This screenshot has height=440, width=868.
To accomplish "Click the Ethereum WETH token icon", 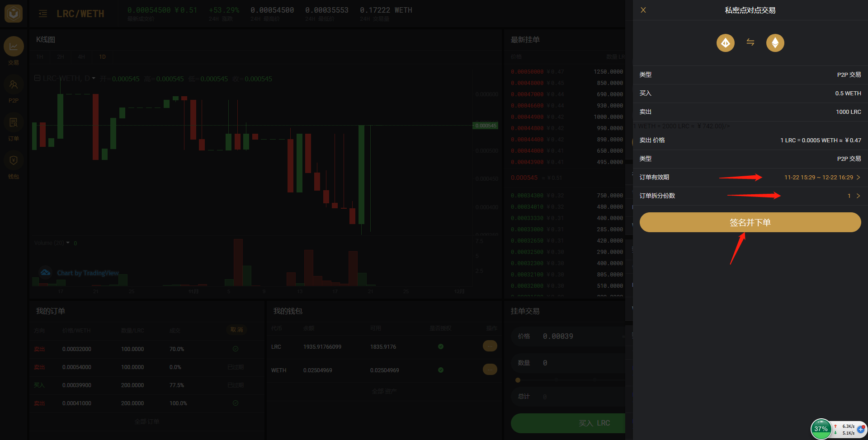I will point(775,43).
